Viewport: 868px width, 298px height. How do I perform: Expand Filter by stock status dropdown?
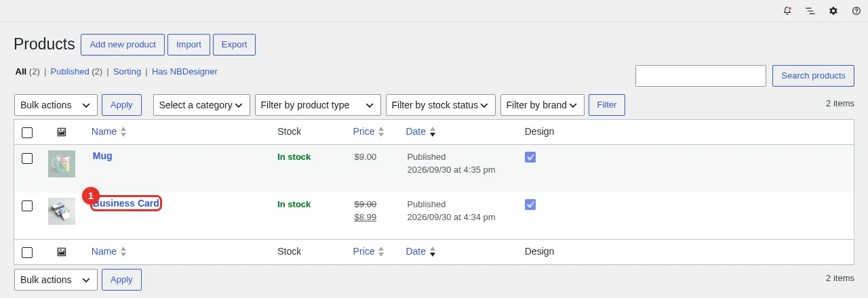pos(440,105)
